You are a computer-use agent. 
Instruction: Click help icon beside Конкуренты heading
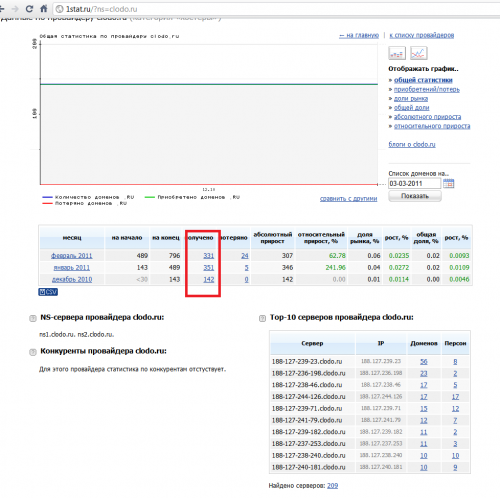(33, 352)
